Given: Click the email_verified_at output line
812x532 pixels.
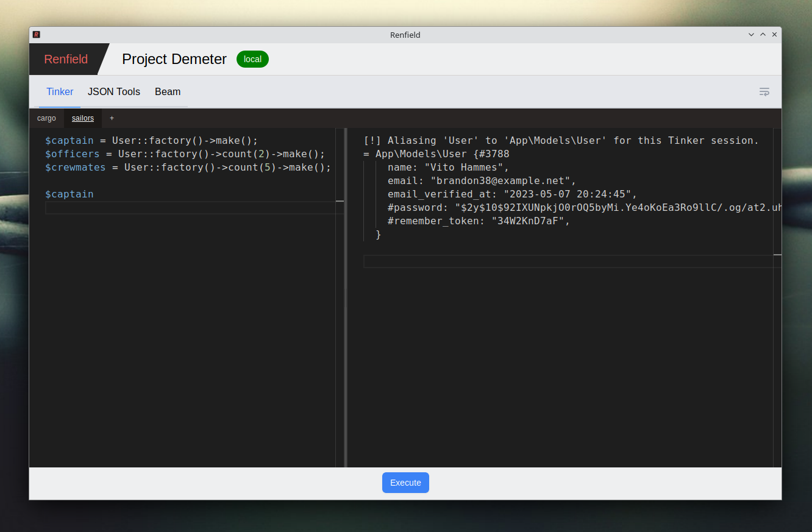Looking at the screenshot, I should (x=512, y=194).
